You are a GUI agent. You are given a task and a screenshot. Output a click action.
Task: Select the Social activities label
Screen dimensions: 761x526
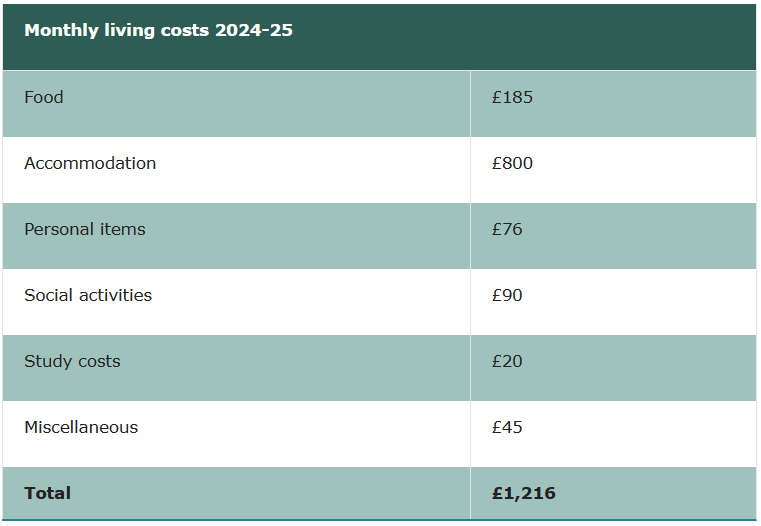88,295
